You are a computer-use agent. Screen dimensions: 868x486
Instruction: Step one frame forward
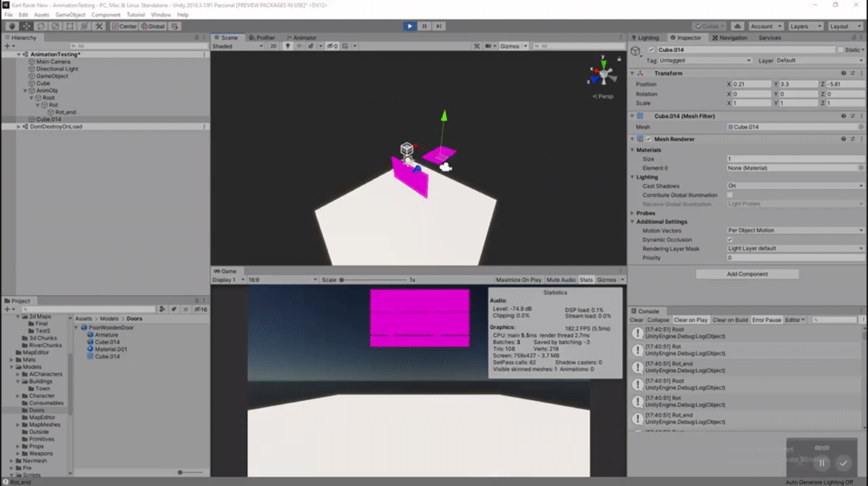438,26
